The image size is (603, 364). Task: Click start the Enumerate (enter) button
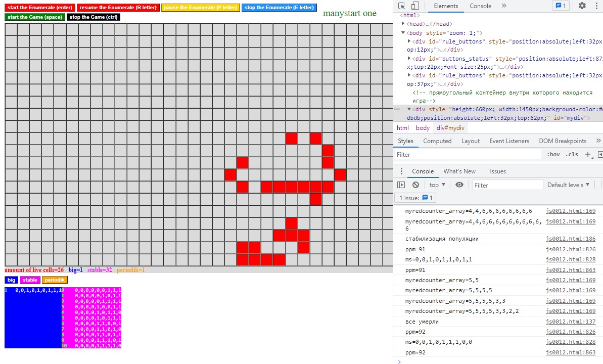[x=39, y=7]
